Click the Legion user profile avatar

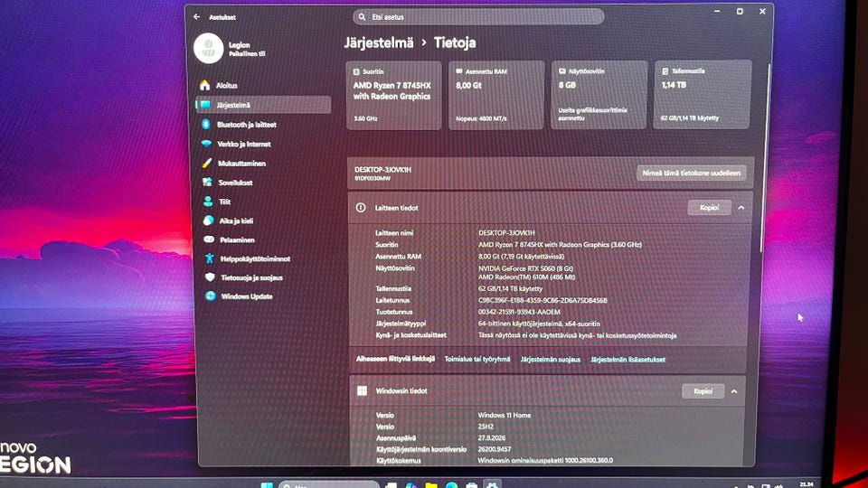(209, 48)
